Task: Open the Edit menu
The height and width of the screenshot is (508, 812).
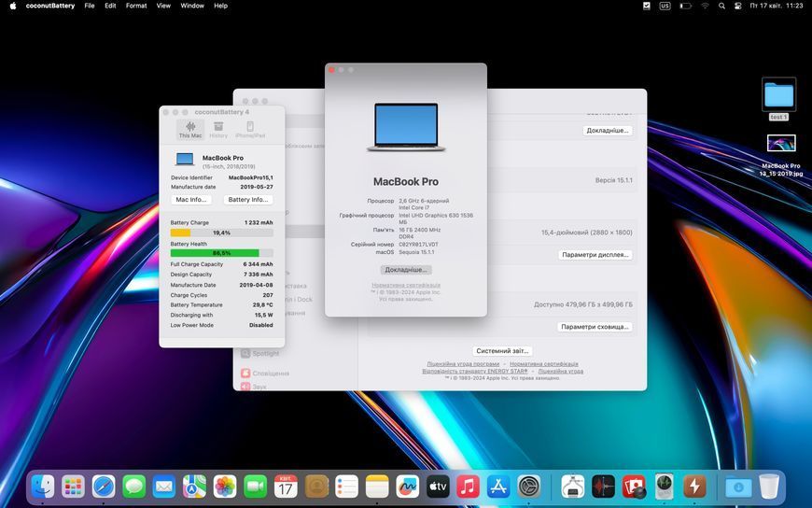Action: [110, 6]
